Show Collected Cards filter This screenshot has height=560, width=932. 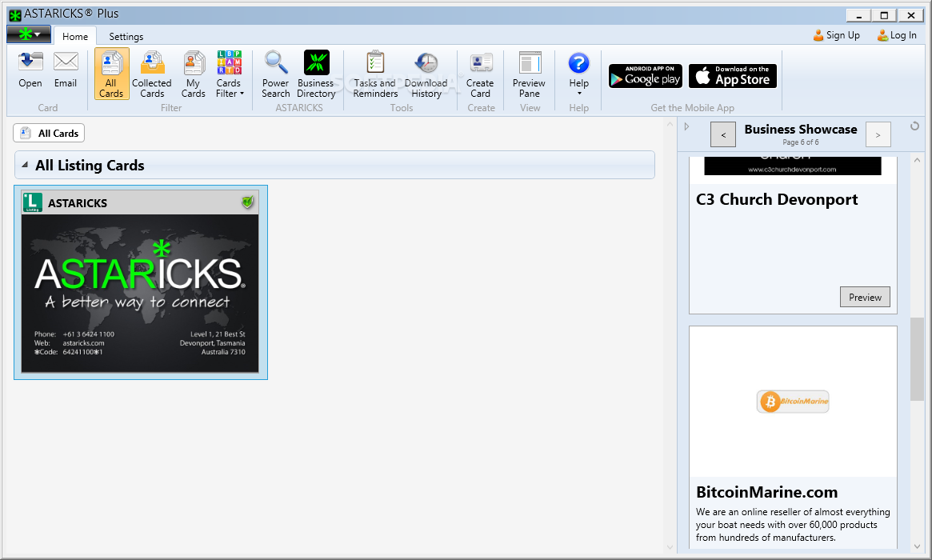(x=151, y=74)
